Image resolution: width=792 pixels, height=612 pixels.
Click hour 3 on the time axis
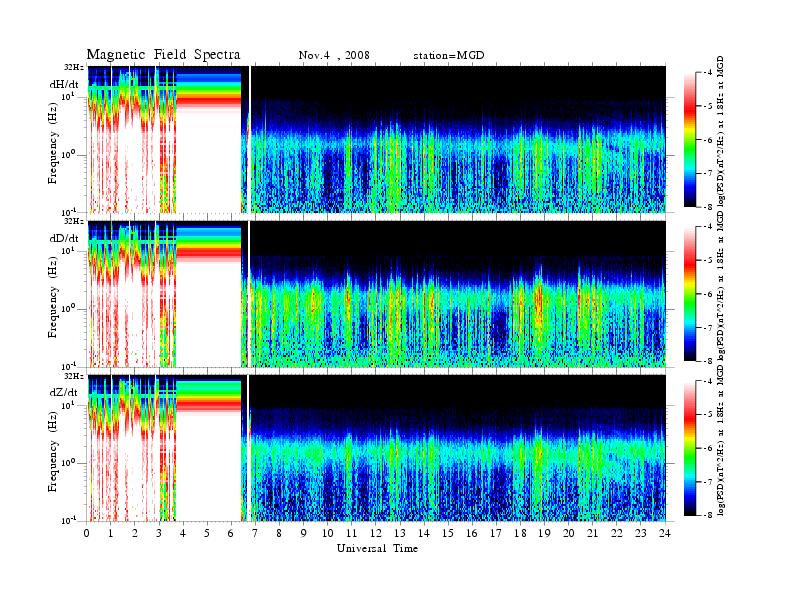159,533
